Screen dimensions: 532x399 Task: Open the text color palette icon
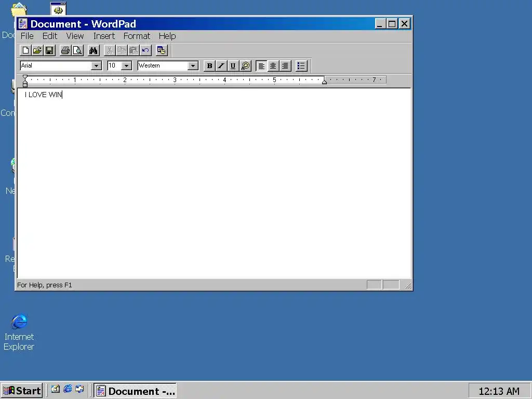coord(245,66)
